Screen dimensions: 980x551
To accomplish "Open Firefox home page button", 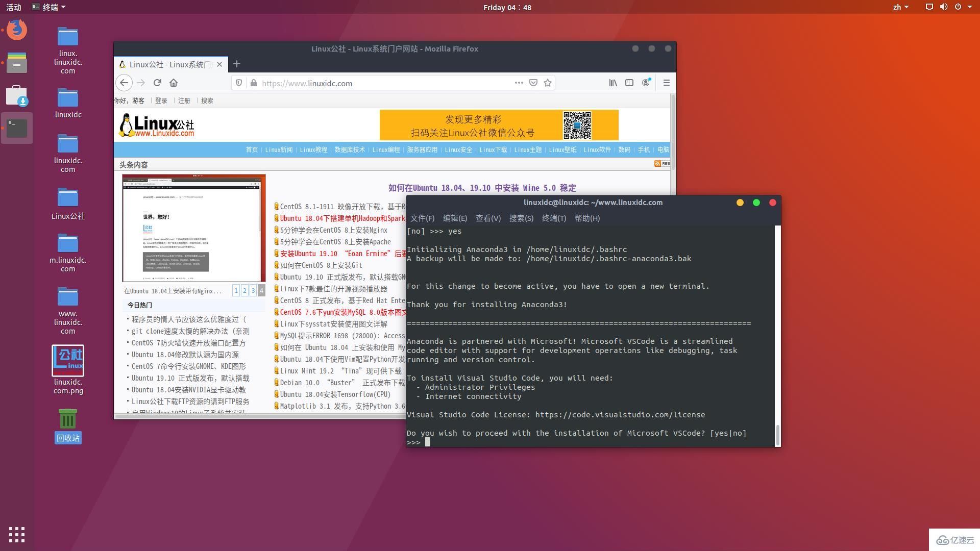I will [x=174, y=83].
